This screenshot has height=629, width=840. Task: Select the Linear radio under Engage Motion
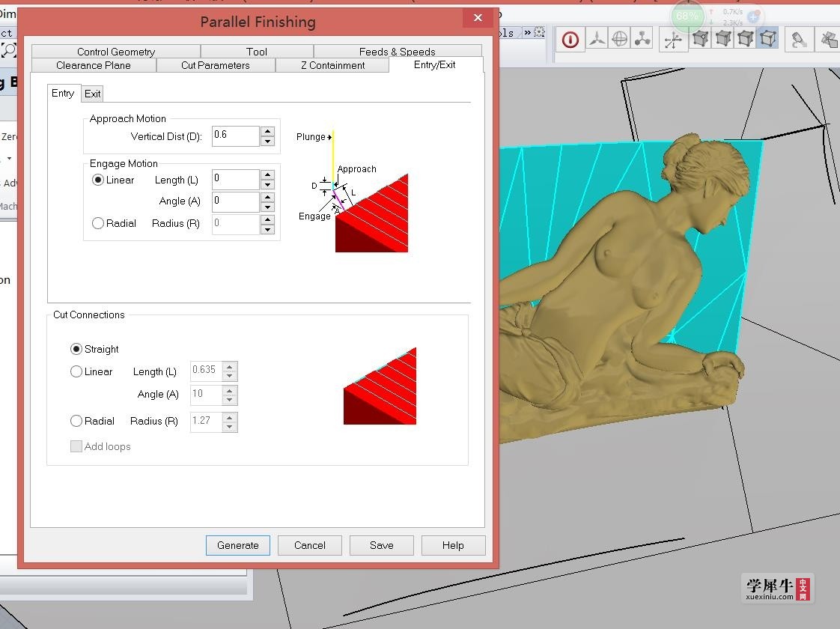97,180
